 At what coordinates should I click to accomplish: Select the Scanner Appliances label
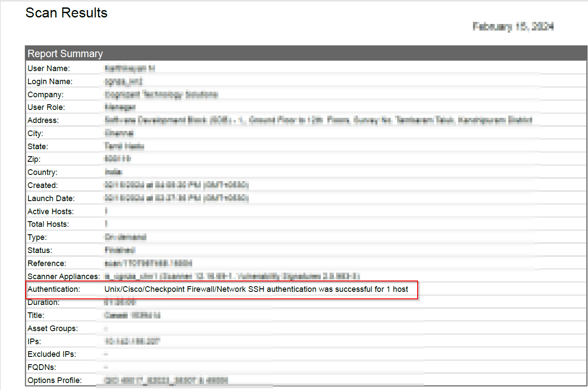64,276
